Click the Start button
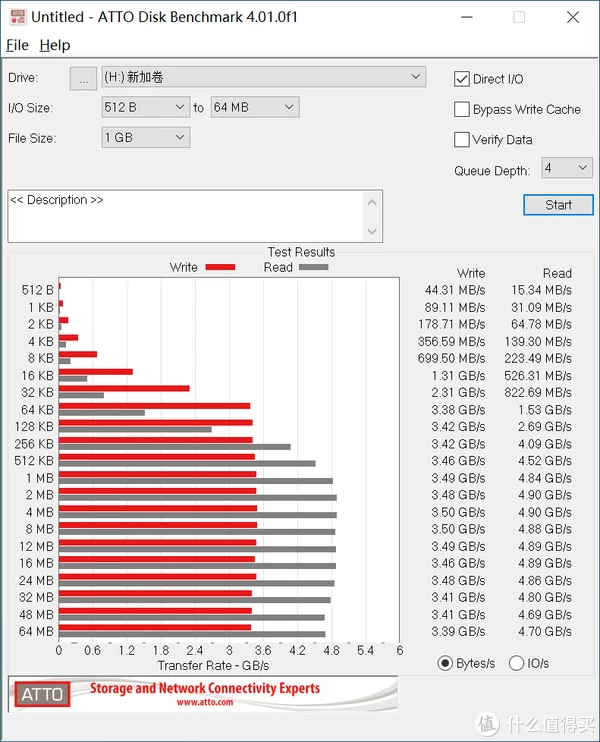600x742 pixels. coord(558,205)
